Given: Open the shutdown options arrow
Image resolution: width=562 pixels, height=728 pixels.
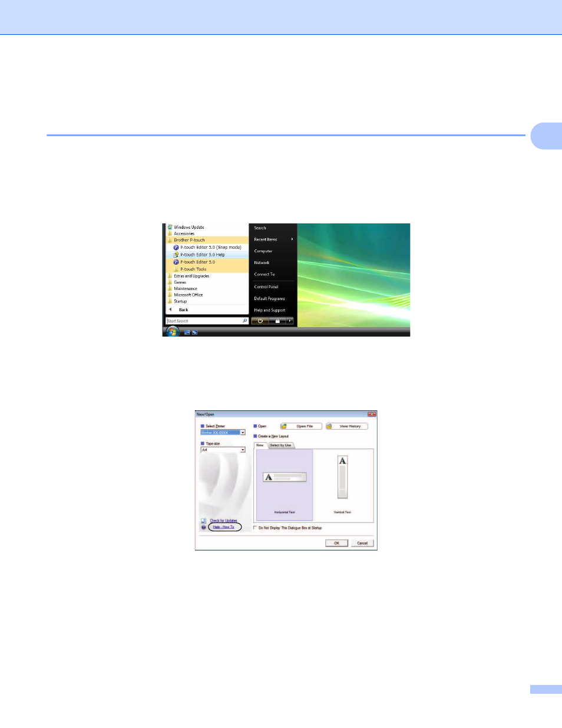Looking at the screenshot, I should tap(290, 321).
